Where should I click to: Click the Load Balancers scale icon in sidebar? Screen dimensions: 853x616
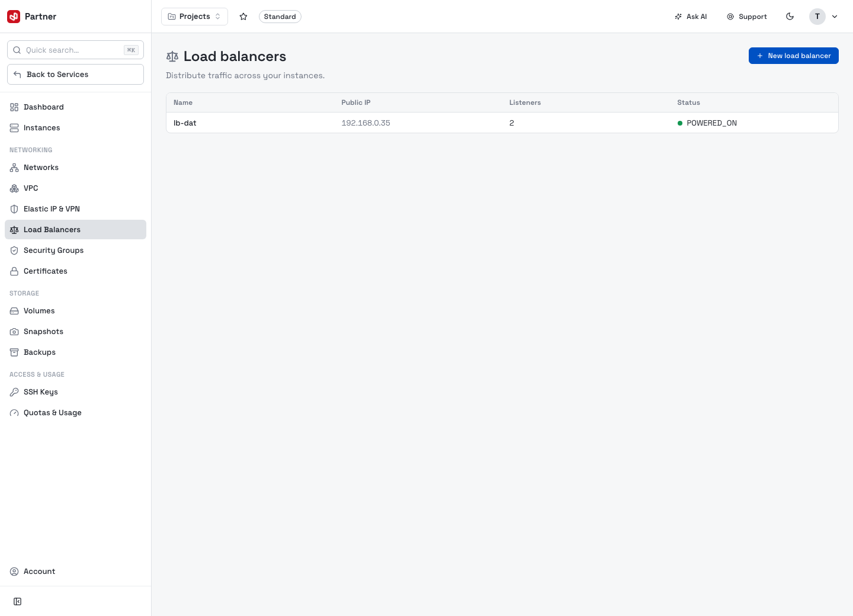[14, 230]
